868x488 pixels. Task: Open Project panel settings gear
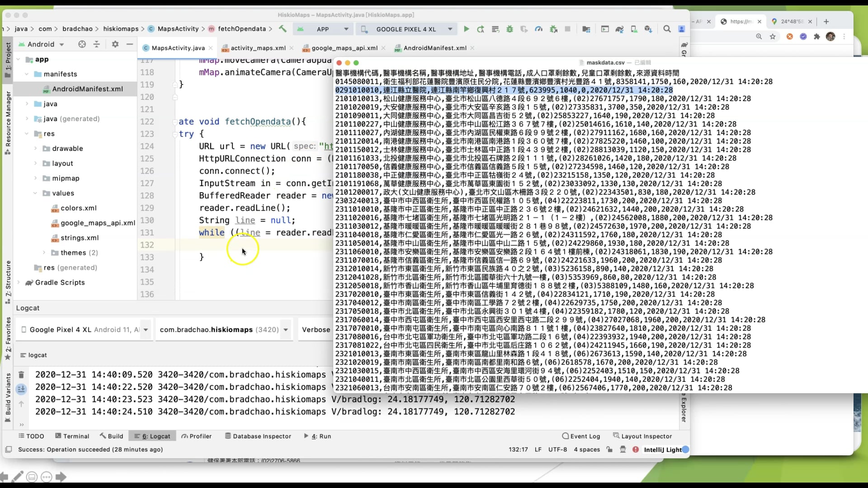coord(115,44)
